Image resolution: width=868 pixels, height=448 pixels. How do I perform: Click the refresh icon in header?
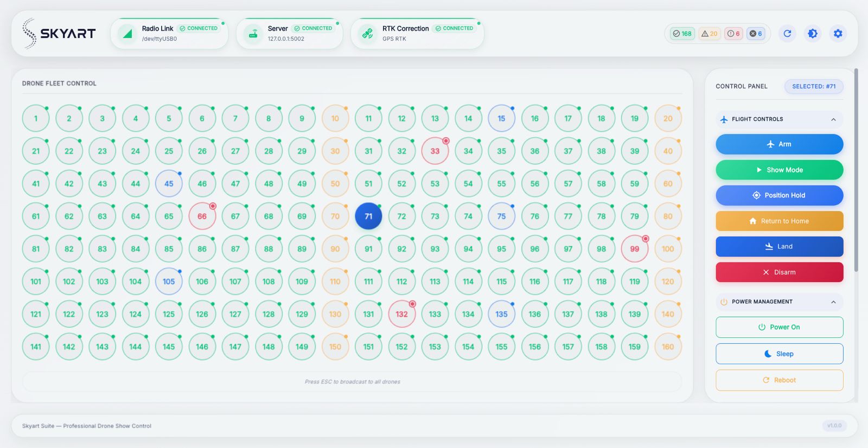(787, 34)
